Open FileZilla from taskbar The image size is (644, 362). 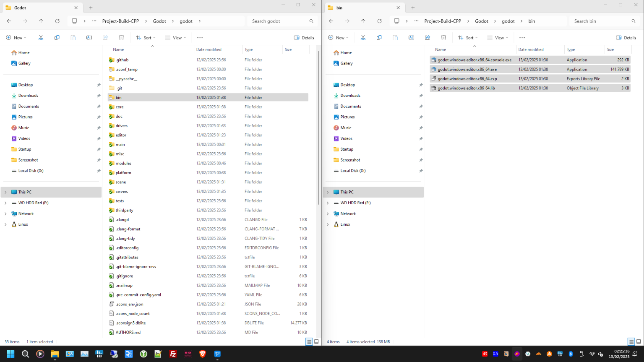point(173,354)
